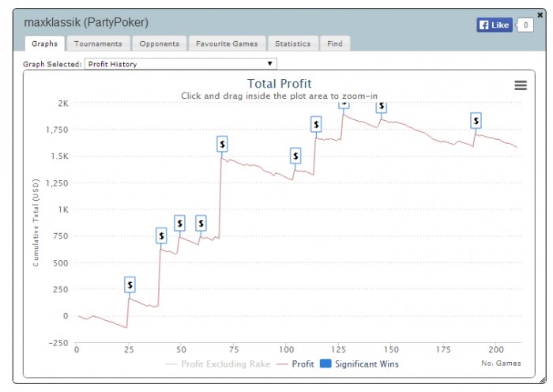
Task: Expand the Graph Selected Profit History dropdown
Action: coord(181,64)
